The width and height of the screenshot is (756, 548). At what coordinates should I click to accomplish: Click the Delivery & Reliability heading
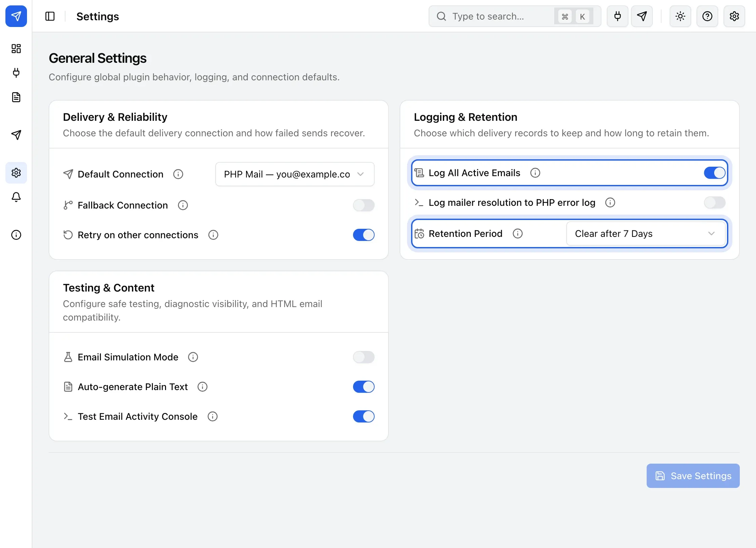(x=115, y=117)
